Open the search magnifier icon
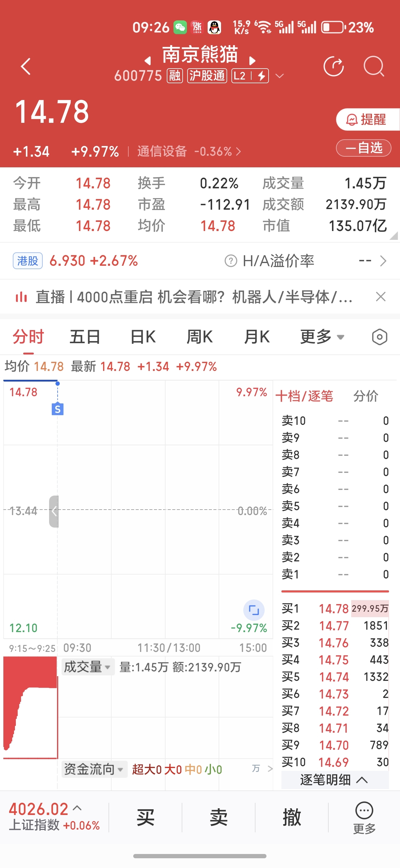This screenshot has width=400, height=868. pos(374,66)
